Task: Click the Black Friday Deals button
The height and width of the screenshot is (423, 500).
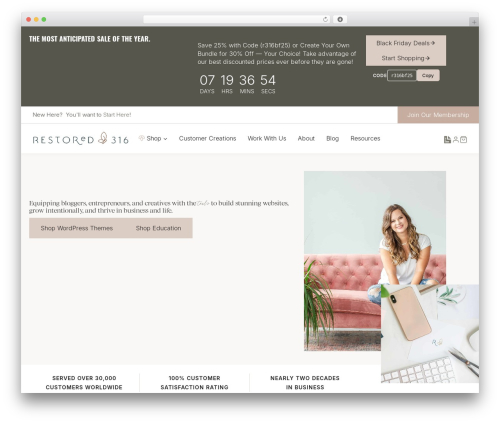Action: [406, 43]
